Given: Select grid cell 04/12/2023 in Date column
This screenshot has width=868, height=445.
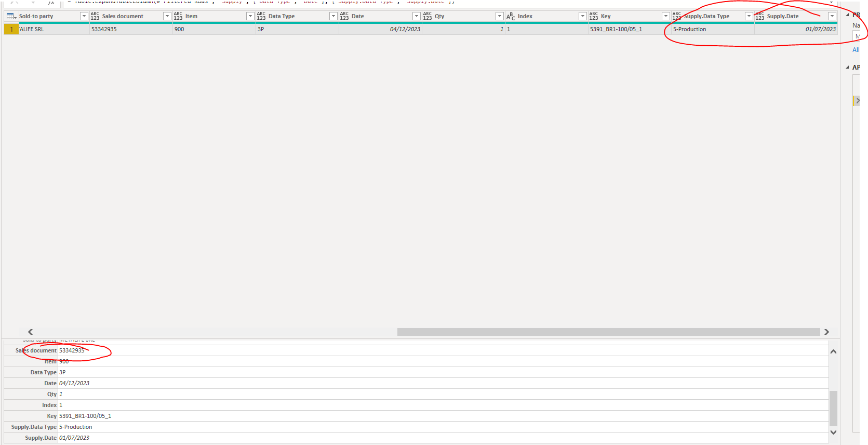Looking at the screenshot, I should pyautogui.click(x=380, y=29).
